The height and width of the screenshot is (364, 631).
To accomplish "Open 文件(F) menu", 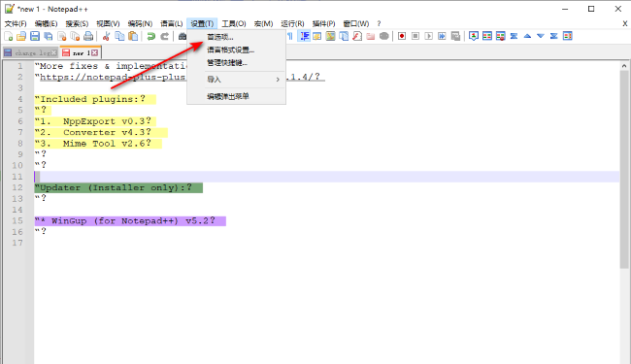I will (16, 23).
